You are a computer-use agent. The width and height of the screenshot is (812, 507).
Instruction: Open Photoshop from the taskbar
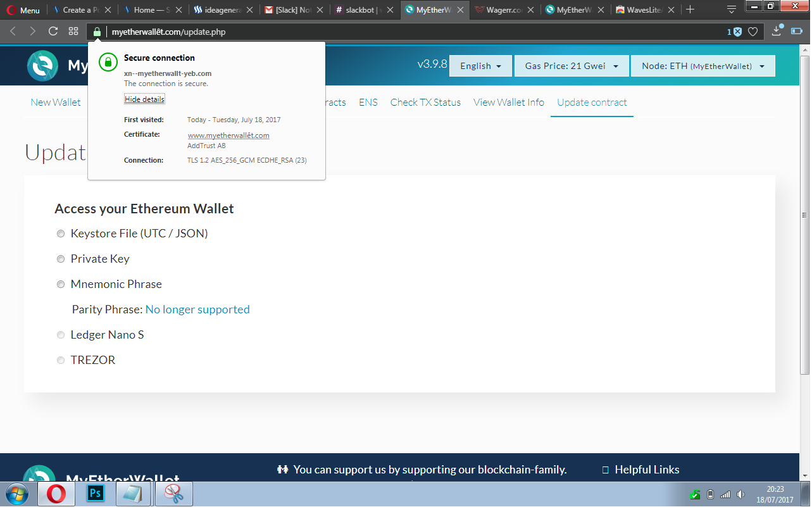(x=95, y=494)
